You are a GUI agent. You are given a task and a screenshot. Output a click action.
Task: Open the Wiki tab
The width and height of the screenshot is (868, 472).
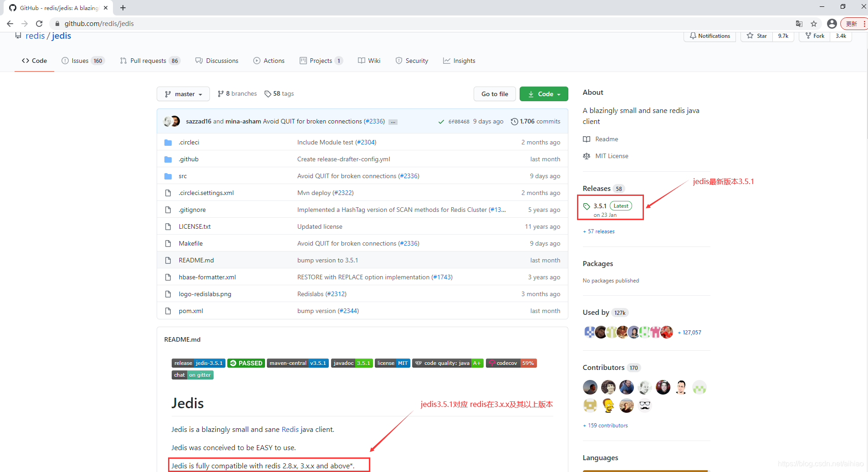(x=369, y=61)
